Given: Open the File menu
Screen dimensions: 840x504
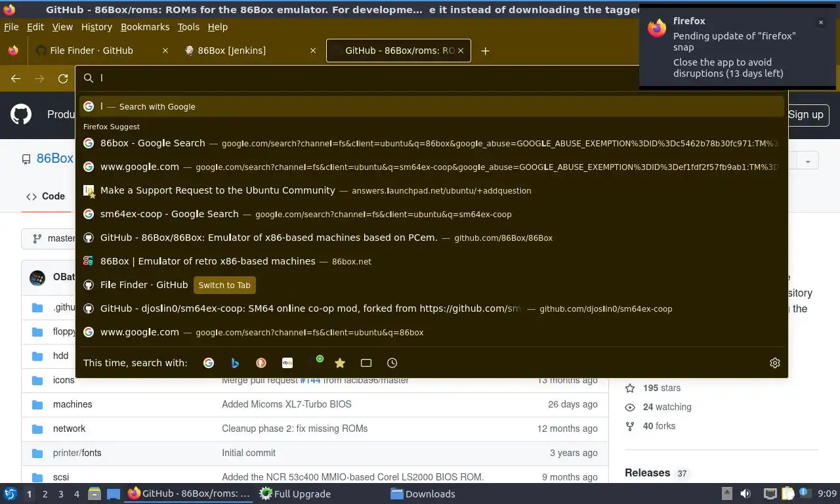Looking at the screenshot, I should tap(11, 27).
